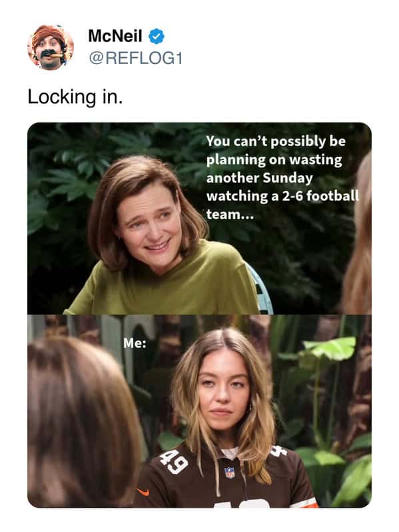Click the white number at jersey front bottom
The width and height of the screenshot is (399, 532).
242,504
